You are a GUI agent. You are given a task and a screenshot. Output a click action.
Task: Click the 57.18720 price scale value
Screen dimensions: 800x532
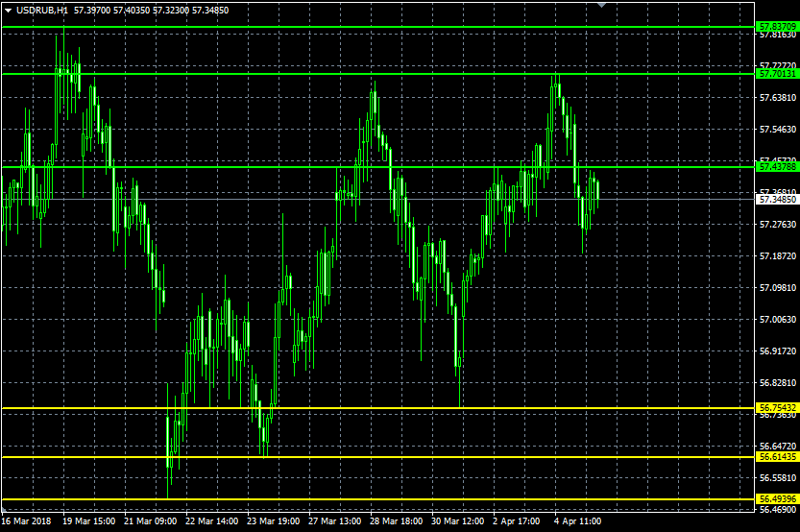778,255
